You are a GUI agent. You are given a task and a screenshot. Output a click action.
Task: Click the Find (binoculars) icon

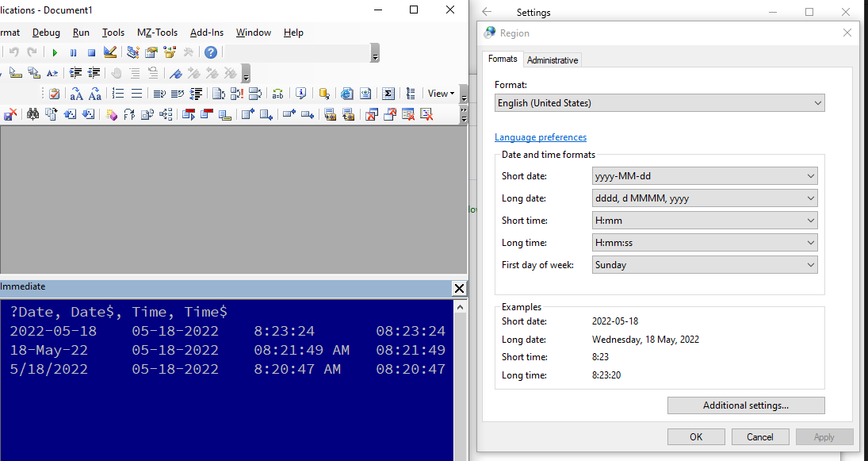pos(32,113)
